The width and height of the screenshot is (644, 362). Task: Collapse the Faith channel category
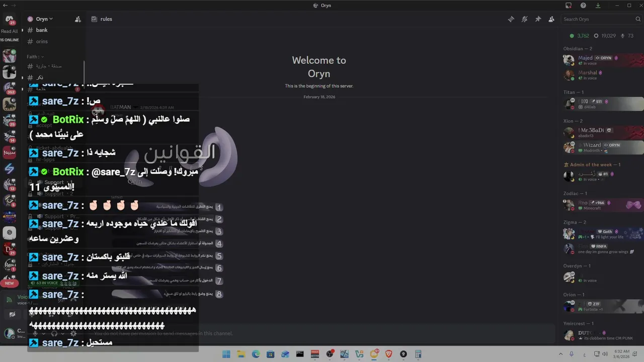click(35, 57)
